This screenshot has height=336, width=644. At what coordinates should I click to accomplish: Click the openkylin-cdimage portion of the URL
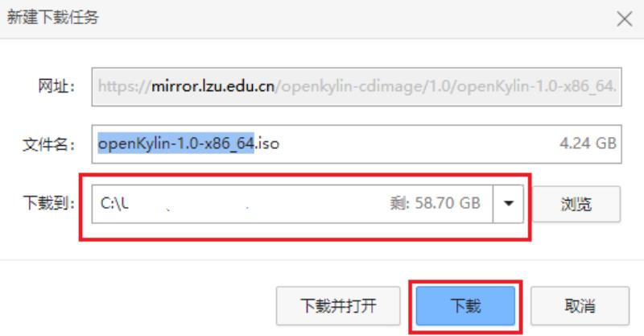[x=352, y=86]
